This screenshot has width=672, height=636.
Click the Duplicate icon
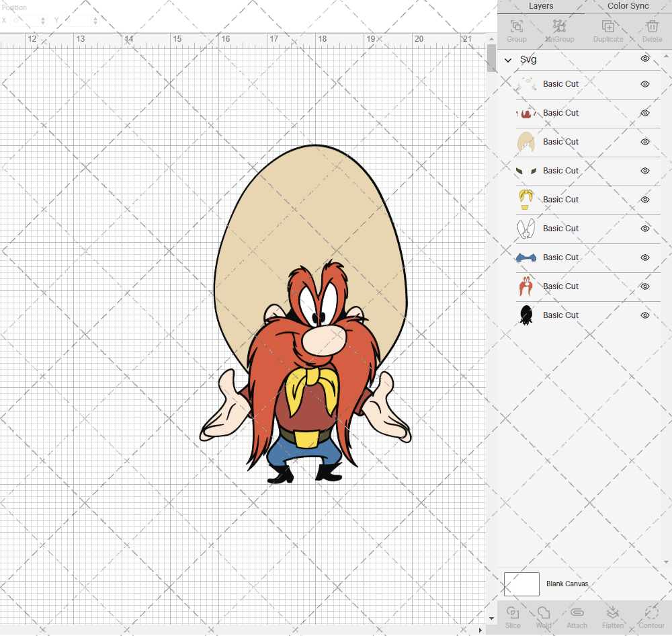[607, 27]
